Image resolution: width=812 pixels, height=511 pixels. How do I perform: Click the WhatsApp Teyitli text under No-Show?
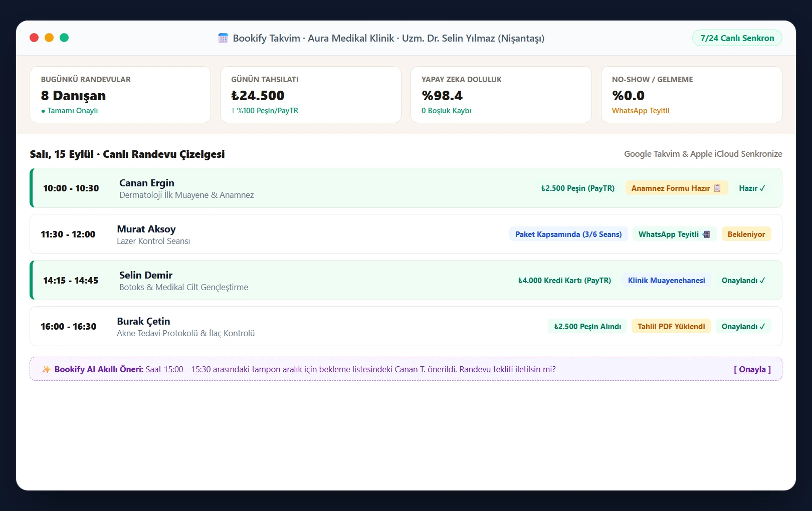click(641, 111)
